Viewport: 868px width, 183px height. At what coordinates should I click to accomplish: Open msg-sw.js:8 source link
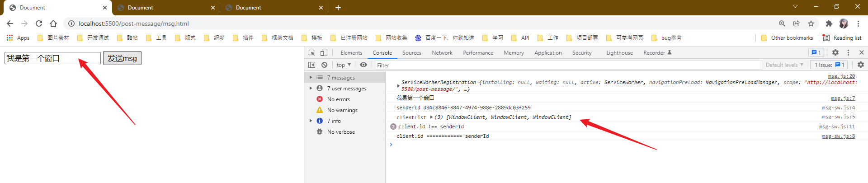[838, 136]
